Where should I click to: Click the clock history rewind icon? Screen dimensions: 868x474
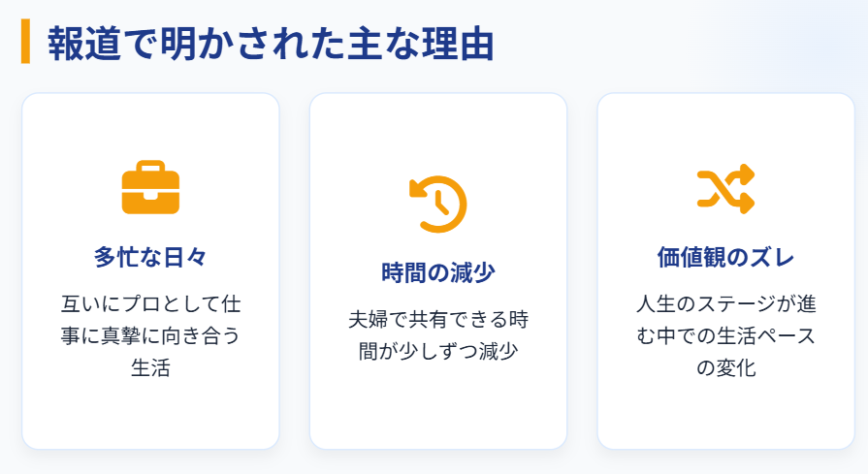[x=438, y=204]
